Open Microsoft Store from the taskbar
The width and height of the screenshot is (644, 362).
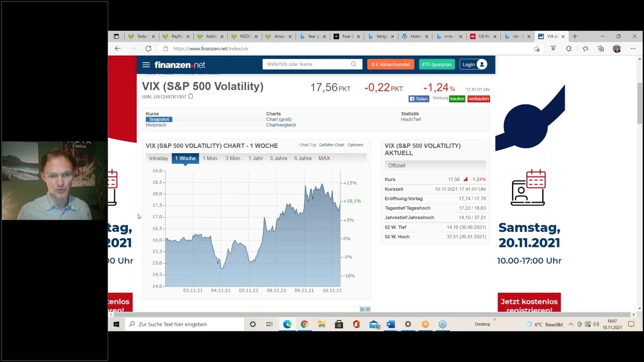click(x=339, y=324)
